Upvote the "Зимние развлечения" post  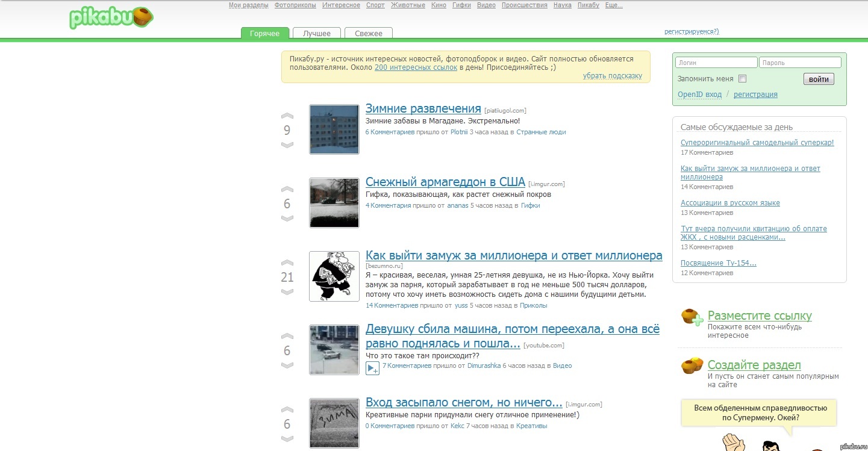[287, 116]
